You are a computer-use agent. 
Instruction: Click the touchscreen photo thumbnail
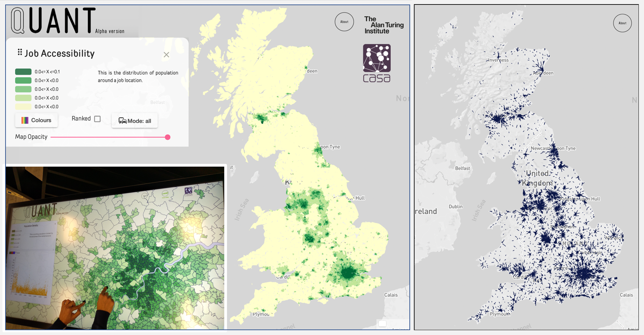pyautogui.click(x=115, y=248)
